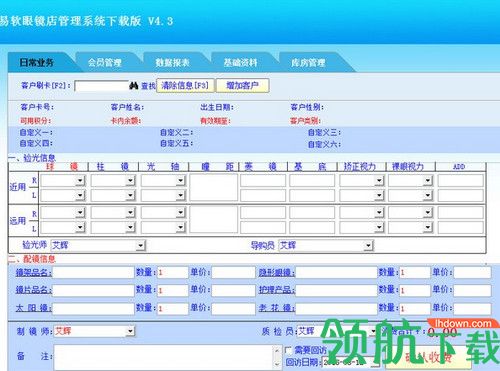Expand 近用 L 光轴 dropdown
500x371 pixels.
tap(180, 195)
